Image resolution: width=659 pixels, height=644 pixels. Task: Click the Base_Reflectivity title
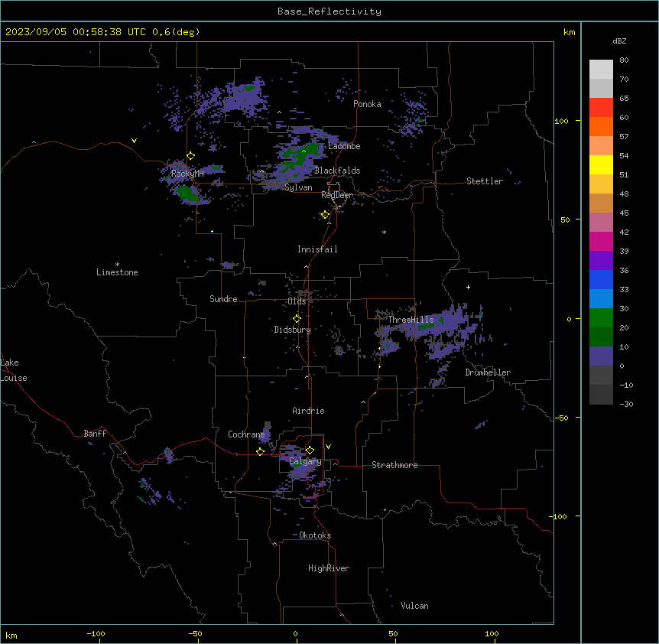coord(329,11)
